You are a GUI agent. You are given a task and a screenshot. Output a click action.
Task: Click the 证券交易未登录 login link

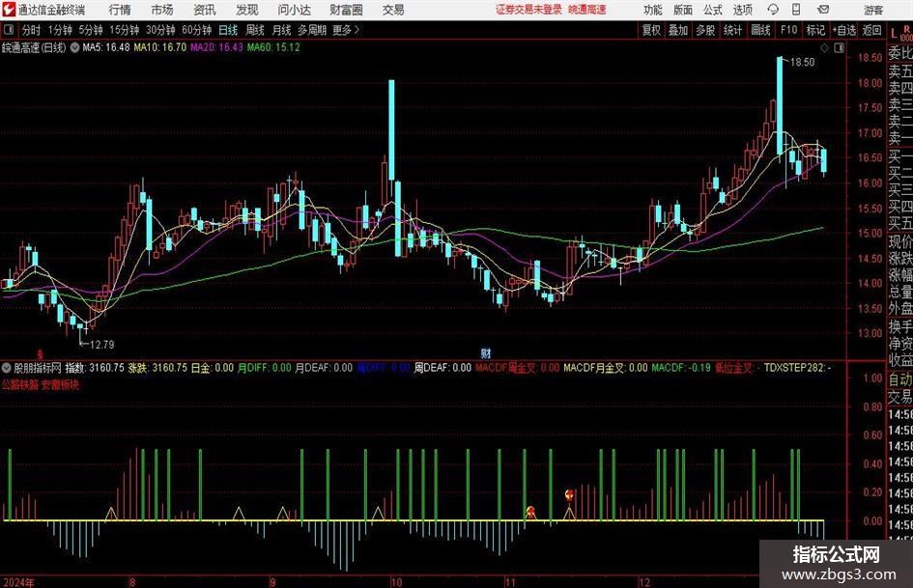click(528, 10)
